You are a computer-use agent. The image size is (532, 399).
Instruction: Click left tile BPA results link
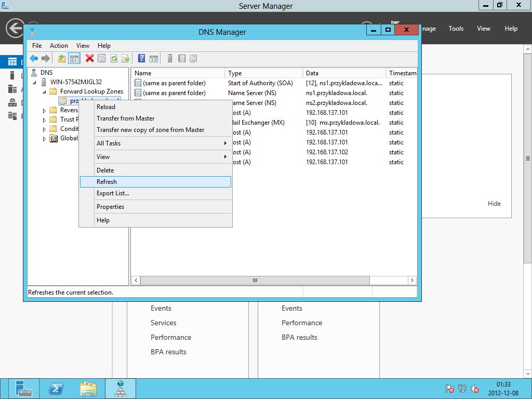coord(169,352)
